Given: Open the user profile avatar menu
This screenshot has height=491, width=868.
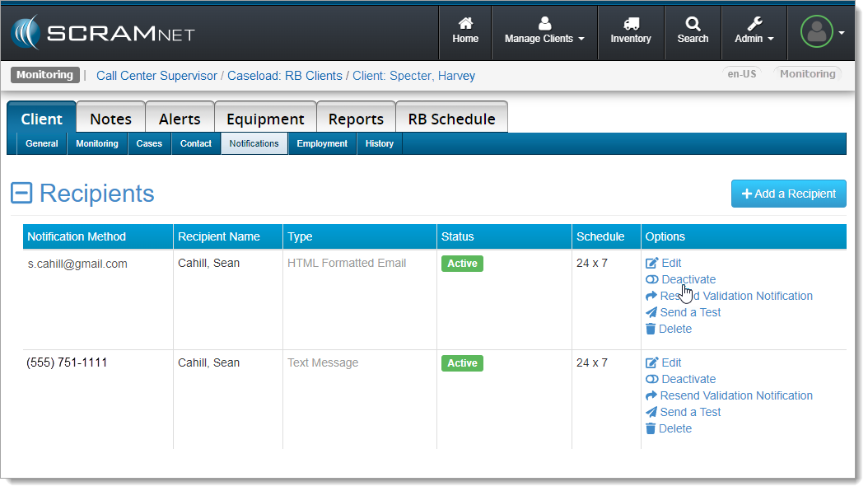Looking at the screenshot, I should click(x=823, y=32).
